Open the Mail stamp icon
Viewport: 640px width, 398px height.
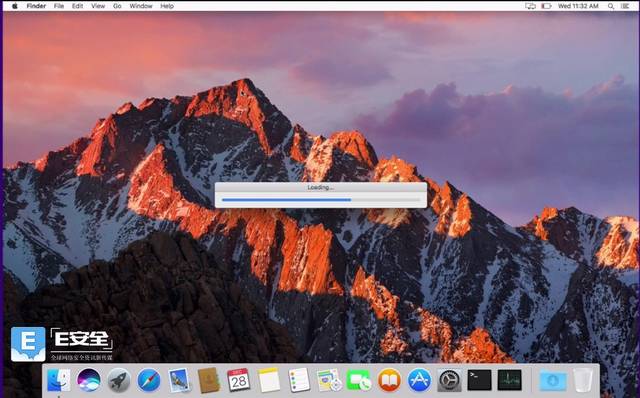(179, 380)
